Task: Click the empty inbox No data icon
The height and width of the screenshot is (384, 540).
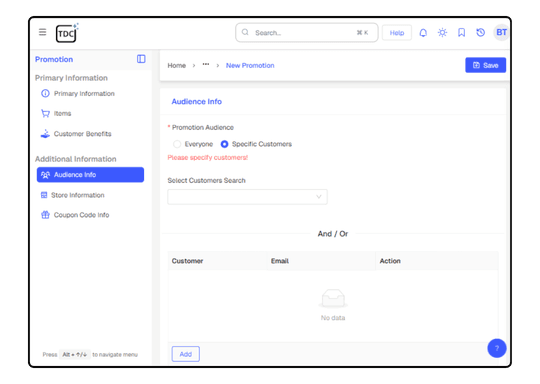Action: tap(333, 298)
